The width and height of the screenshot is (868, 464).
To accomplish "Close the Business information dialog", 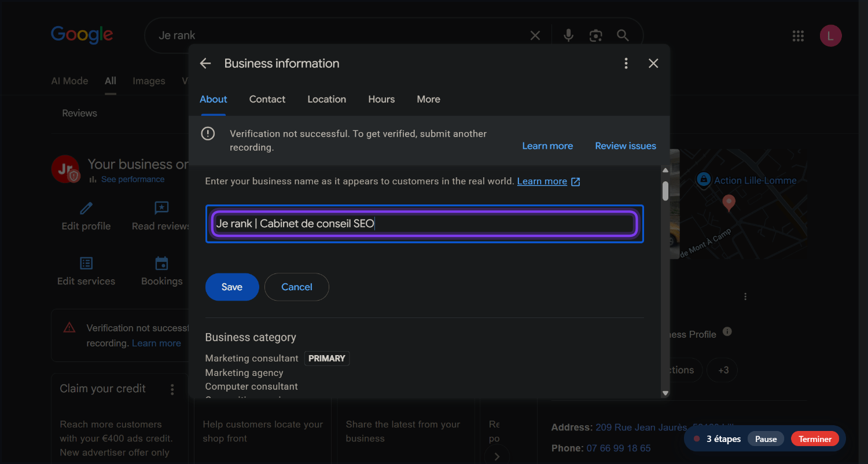I will 653,64.
